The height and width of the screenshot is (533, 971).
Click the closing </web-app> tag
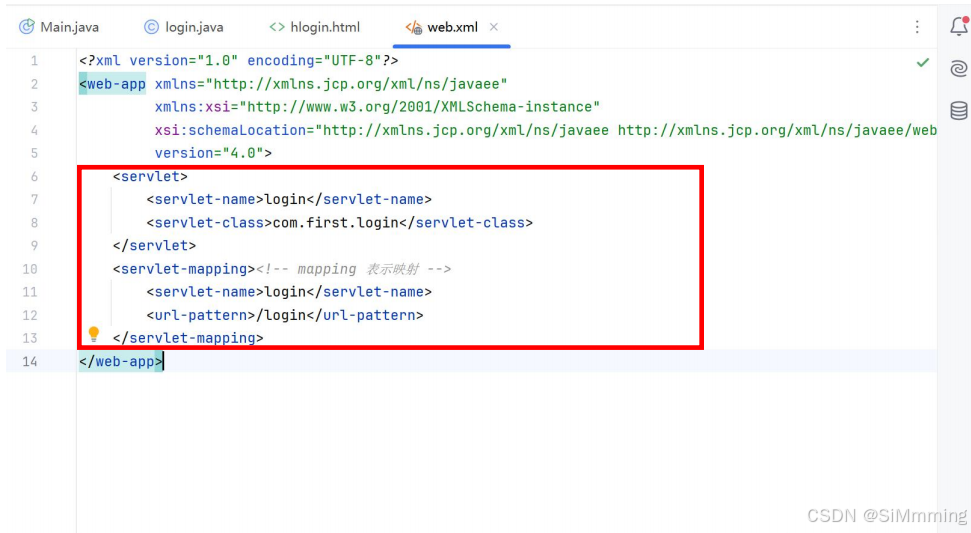click(121, 362)
